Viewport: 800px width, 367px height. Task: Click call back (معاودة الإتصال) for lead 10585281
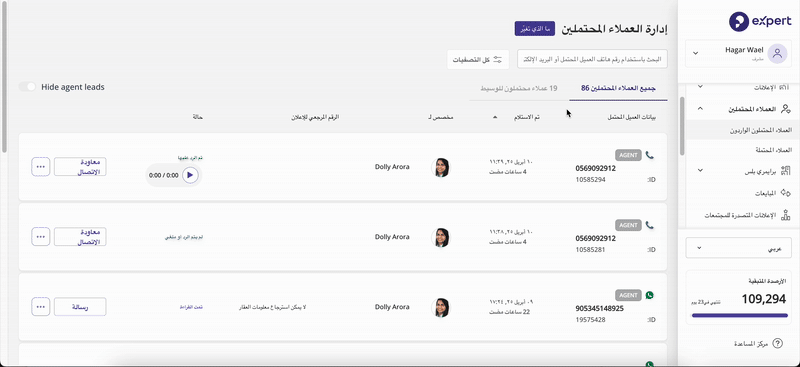(80, 237)
